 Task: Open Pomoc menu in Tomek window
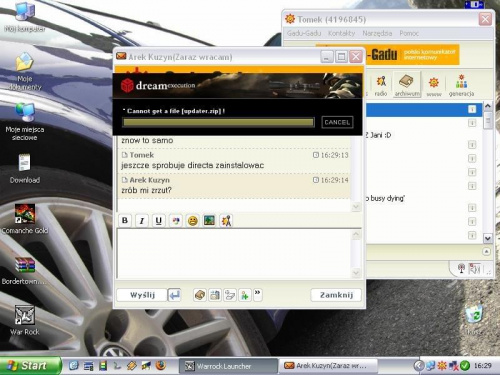point(409,33)
